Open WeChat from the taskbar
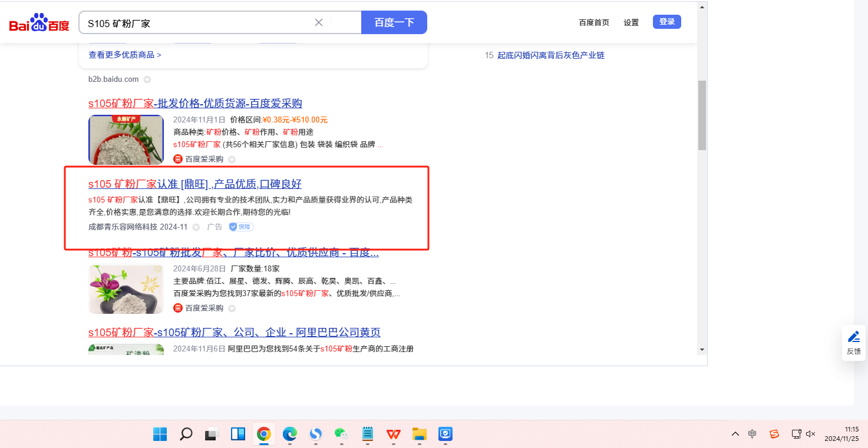This screenshot has height=448, width=868. [x=341, y=434]
